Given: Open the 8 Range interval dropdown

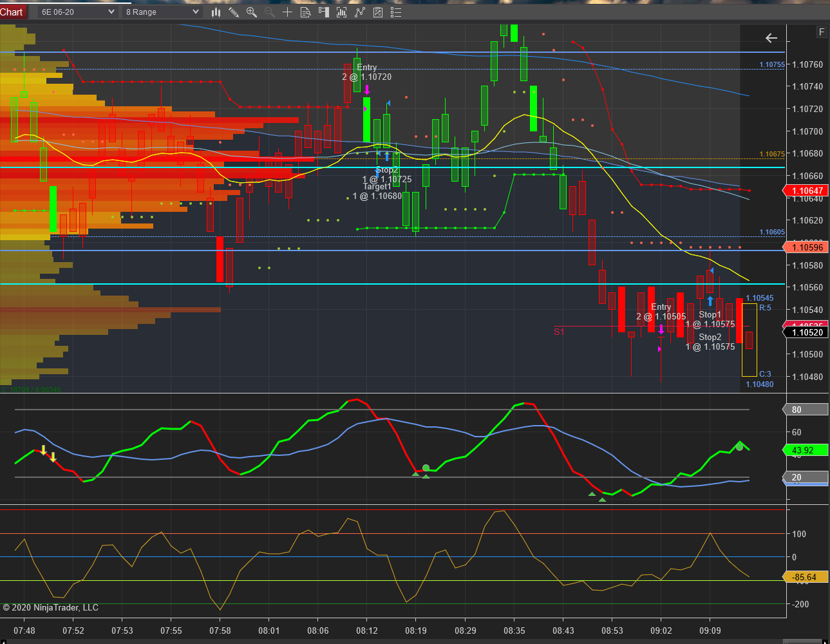Looking at the screenshot, I should (162, 12).
